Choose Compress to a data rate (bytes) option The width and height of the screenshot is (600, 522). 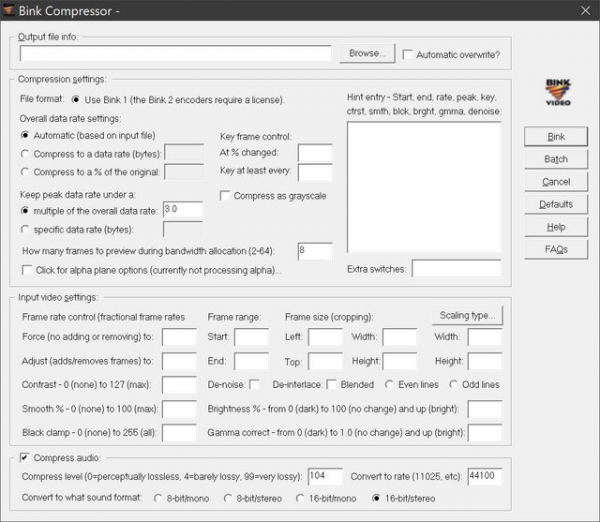(25, 154)
